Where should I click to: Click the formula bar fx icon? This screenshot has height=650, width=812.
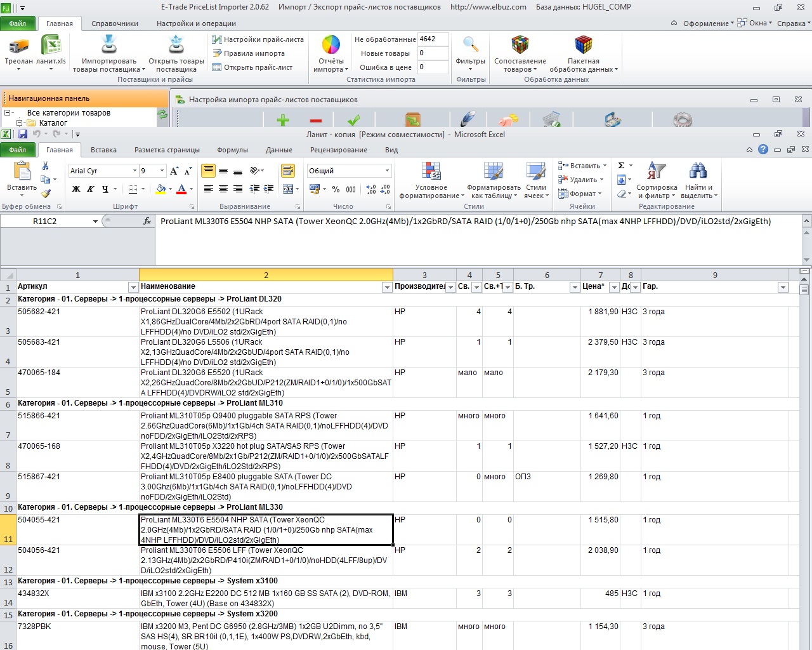click(147, 221)
